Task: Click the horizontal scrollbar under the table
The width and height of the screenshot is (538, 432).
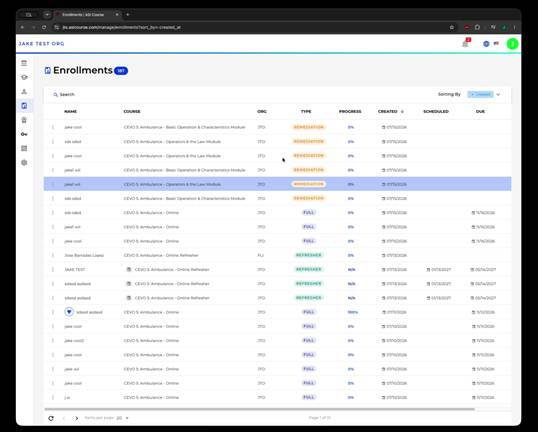Action: point(259,409)
